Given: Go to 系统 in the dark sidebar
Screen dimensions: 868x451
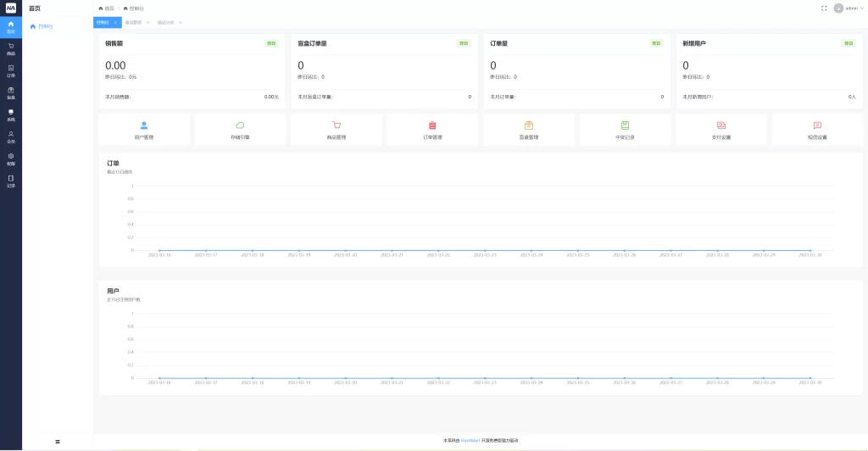Looking at the screenshot, I should click(x=11, y=115).
